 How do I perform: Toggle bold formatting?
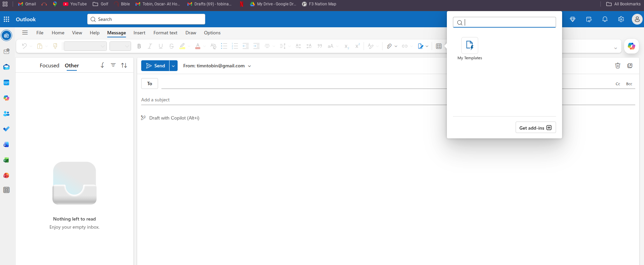tap(139, 46)
